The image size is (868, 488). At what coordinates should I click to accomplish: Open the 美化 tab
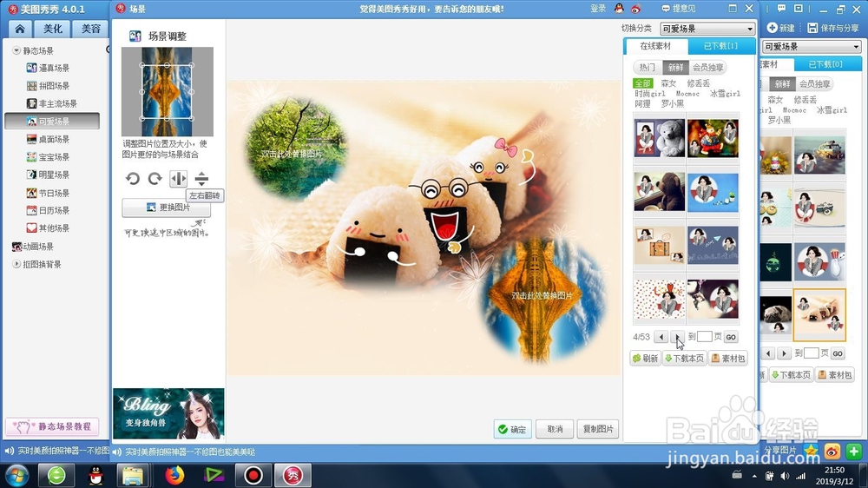pyautogui.click(x=53, y=29)
